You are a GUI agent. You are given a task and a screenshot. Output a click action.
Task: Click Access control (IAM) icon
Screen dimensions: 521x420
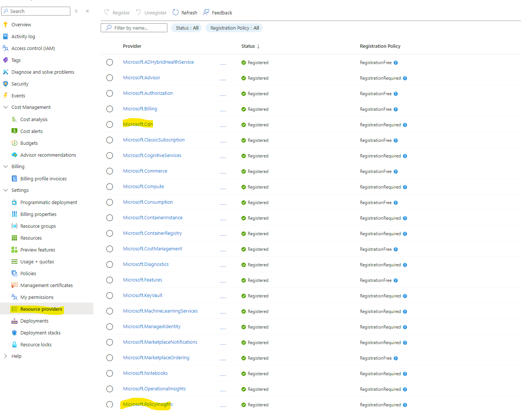pos(5,48)
